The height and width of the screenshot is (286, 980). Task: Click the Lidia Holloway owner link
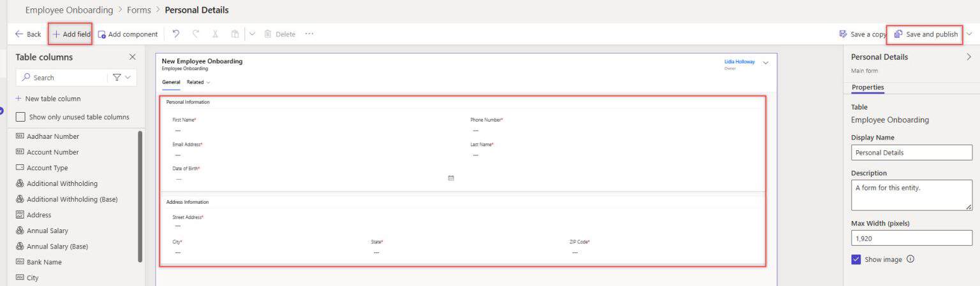(739, 62)
